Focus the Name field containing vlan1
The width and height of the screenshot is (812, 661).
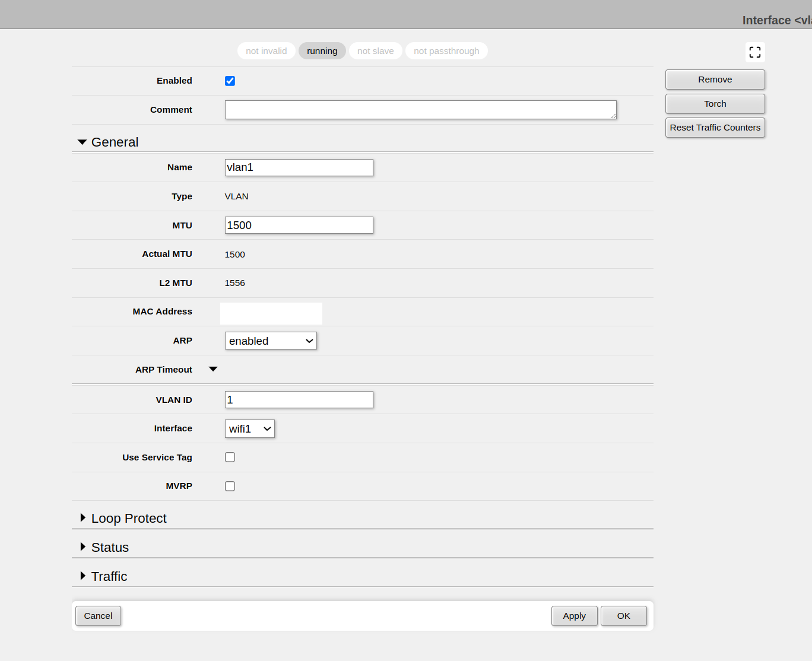(299, 167)
